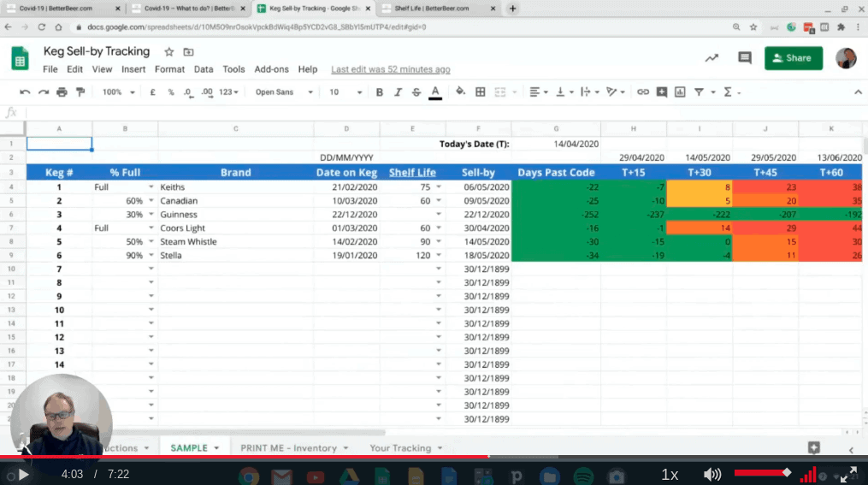Click the Merge cells icon

pos(500,92)
